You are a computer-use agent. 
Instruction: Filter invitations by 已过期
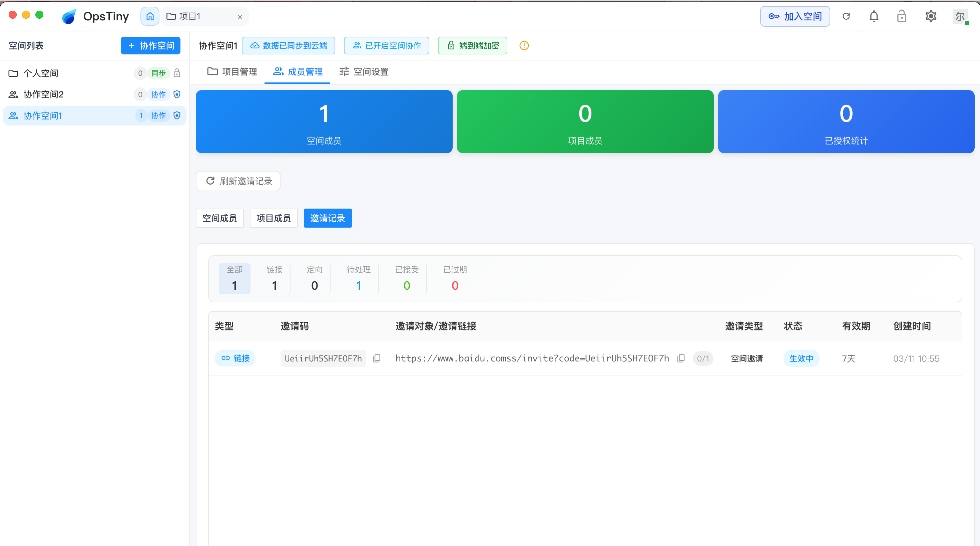[455, 278]
